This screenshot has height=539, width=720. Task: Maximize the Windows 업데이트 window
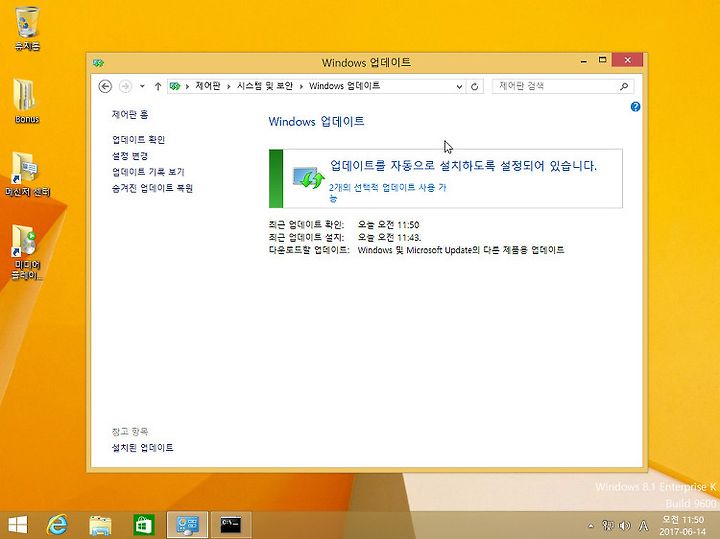tap(602, 60)
